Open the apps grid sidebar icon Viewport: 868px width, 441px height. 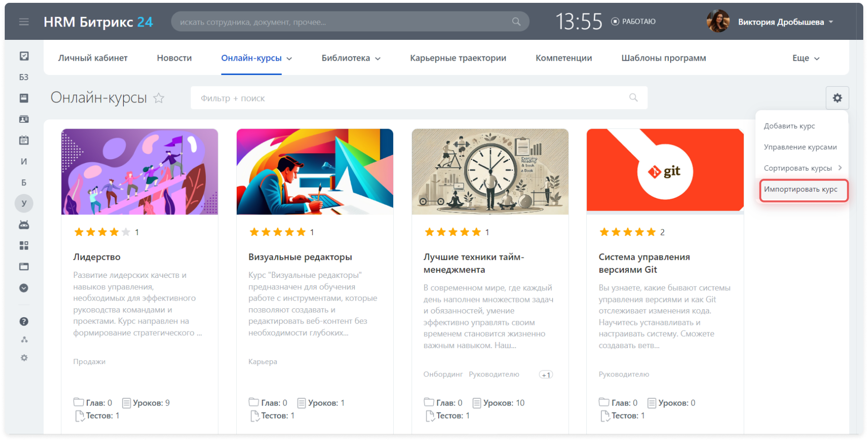click(x=24, y=246)
